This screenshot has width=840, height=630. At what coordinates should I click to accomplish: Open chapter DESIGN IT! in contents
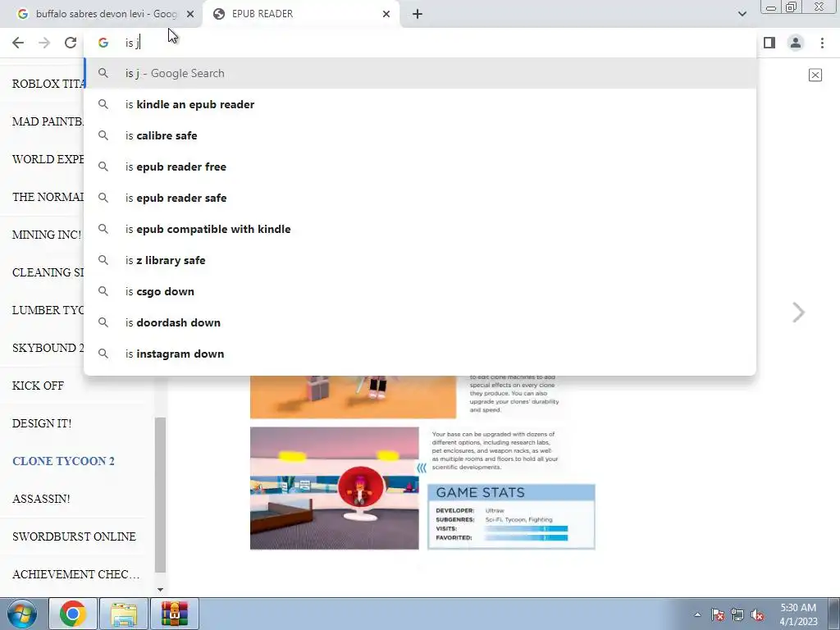pyautogui.click(x=42, y=423)
